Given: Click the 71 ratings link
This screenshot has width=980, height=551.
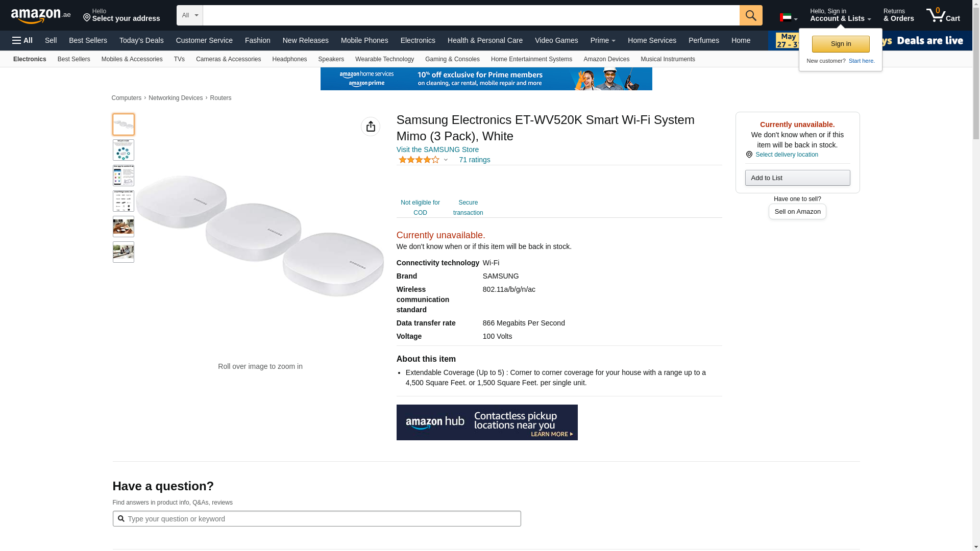Looking at the screenshot, I should [x=474, y=160].
